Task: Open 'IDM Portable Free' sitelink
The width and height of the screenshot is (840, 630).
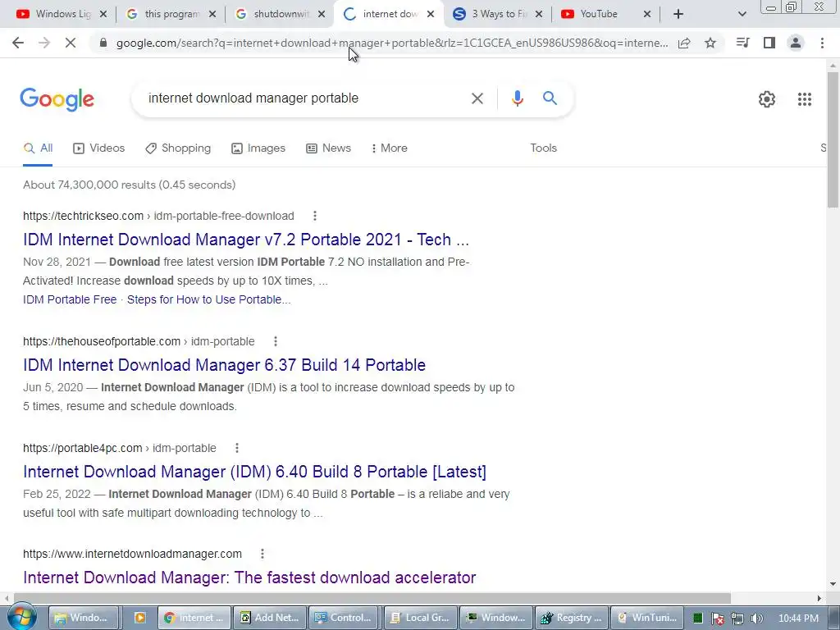Action: (x=70, y=299)
